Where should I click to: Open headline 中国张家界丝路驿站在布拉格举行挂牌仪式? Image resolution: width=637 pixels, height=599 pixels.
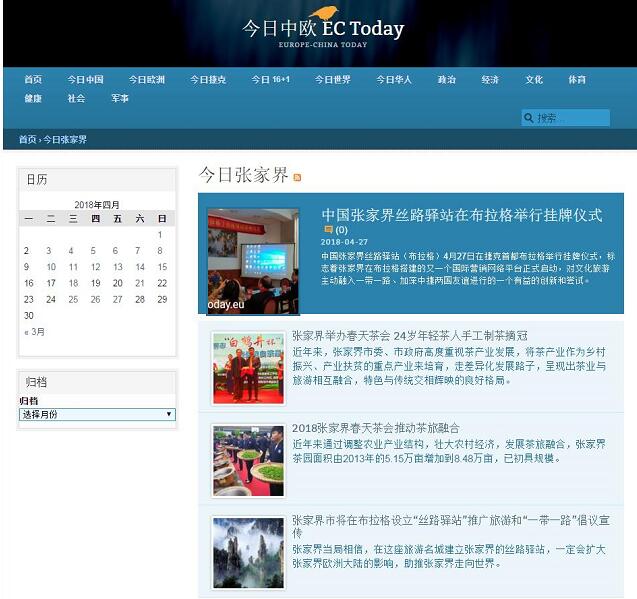461,215
